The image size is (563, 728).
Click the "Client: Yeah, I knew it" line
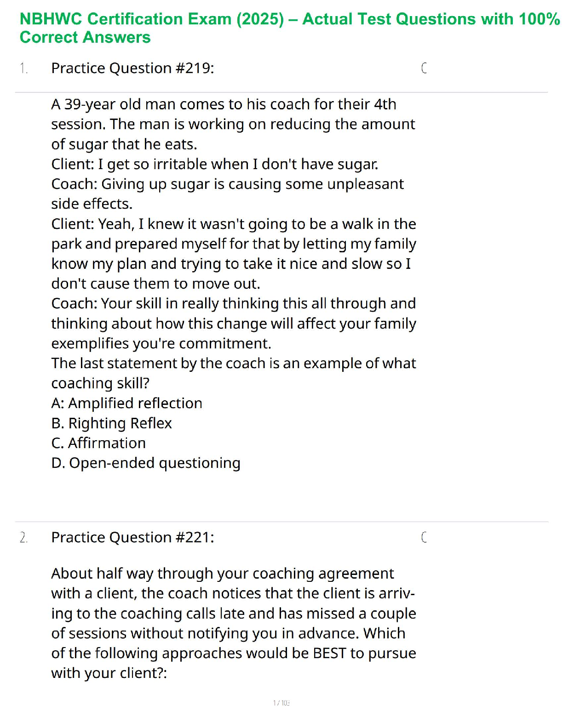(x=233, y=224)
